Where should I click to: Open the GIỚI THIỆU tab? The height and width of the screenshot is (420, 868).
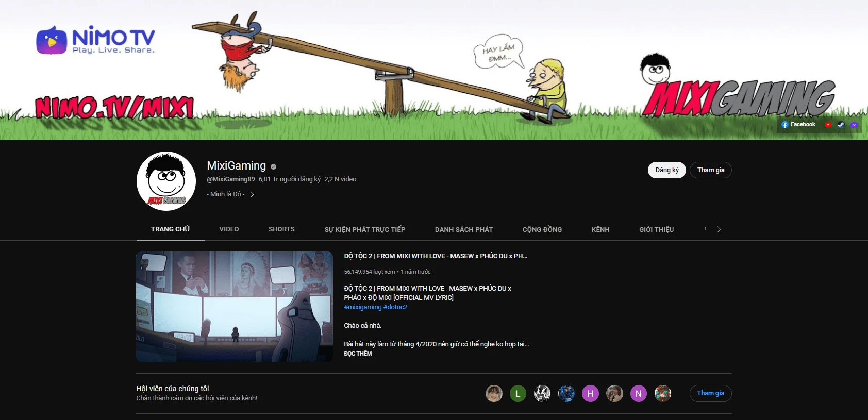coord(656,229)
